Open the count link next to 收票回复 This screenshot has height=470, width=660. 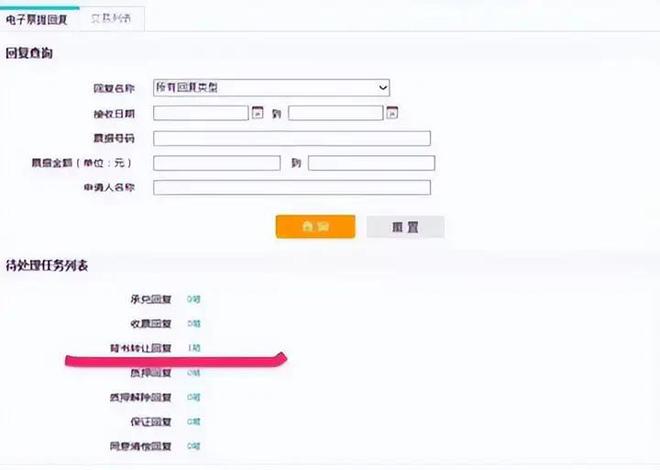tap(194, 324)
